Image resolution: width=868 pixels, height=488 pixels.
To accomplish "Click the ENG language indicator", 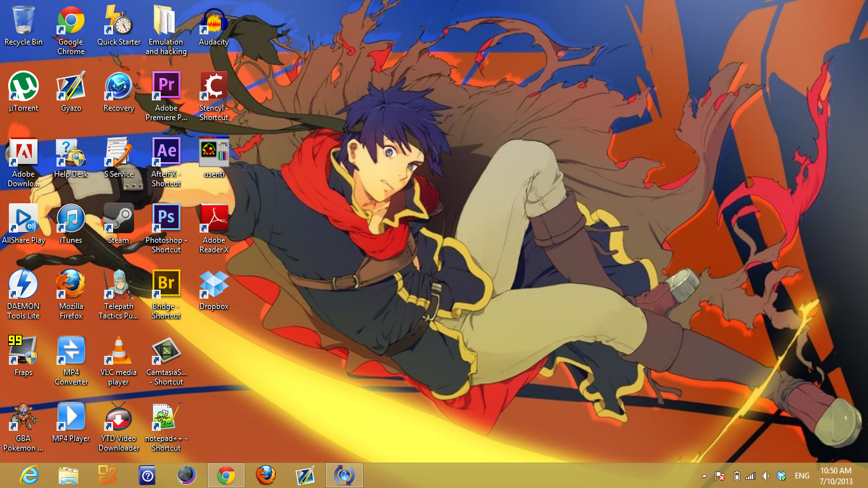I will pos(802,476).
